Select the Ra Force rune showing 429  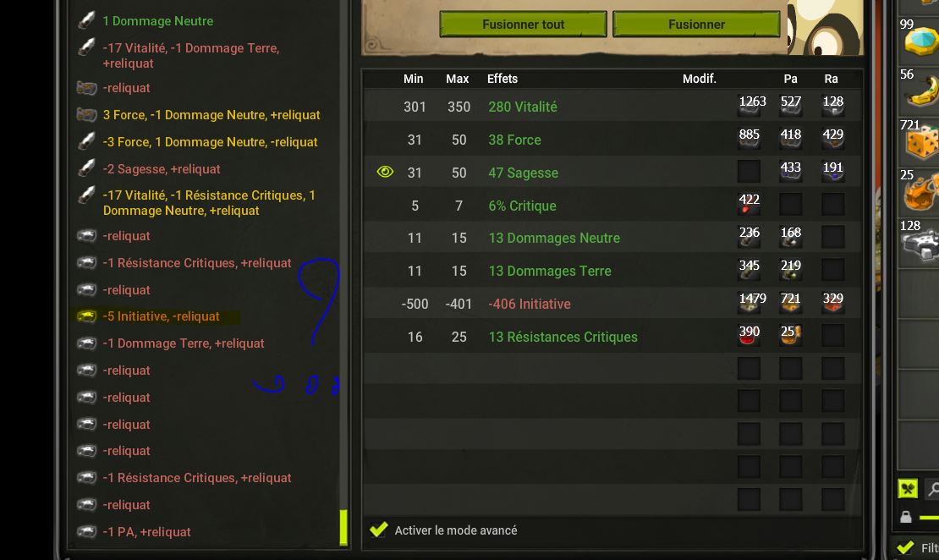click(833, 139)
